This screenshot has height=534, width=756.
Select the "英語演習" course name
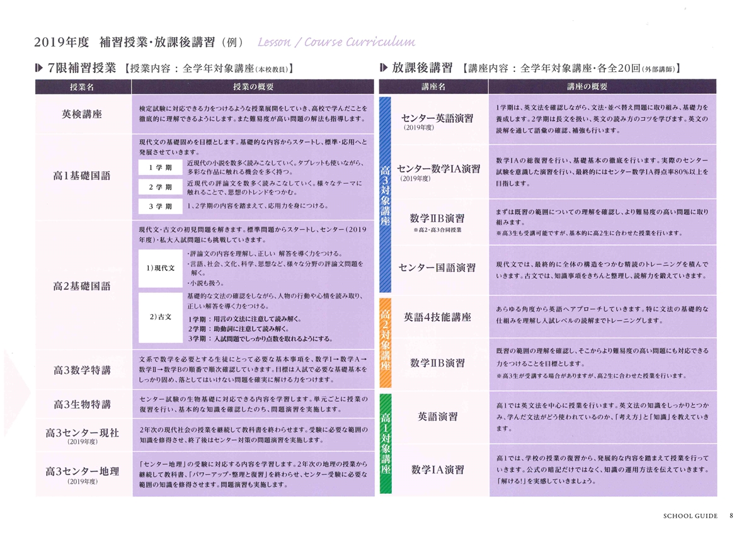437,416
